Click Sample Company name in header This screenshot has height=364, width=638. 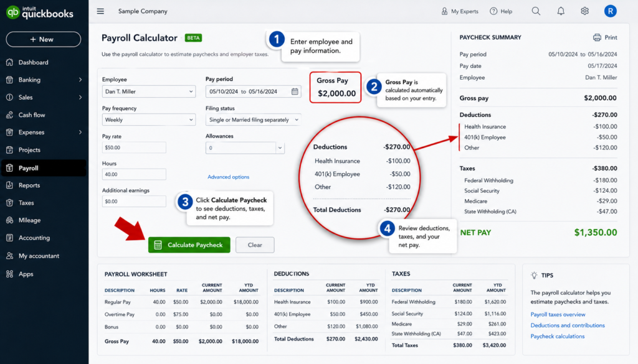pyautogui.click(x=143, y=11)
